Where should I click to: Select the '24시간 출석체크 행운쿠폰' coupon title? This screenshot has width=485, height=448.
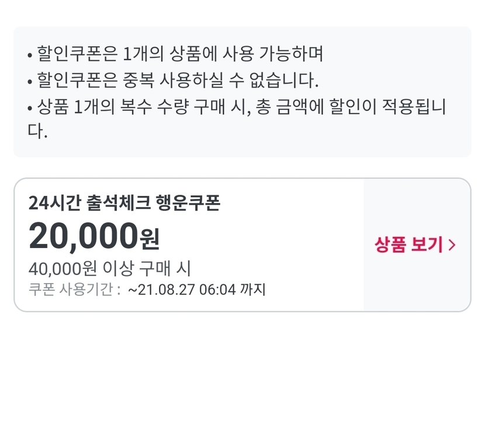pos(124,204)
